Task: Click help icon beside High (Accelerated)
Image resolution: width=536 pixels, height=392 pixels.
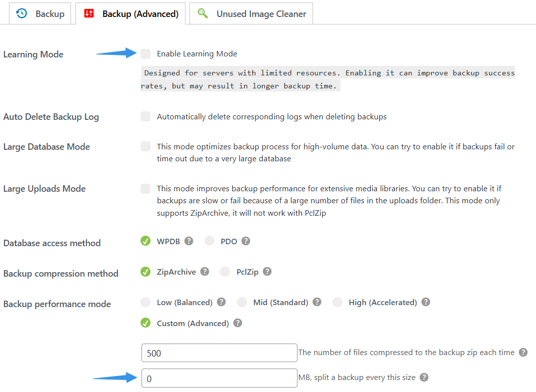Action: tap(425, 302)
